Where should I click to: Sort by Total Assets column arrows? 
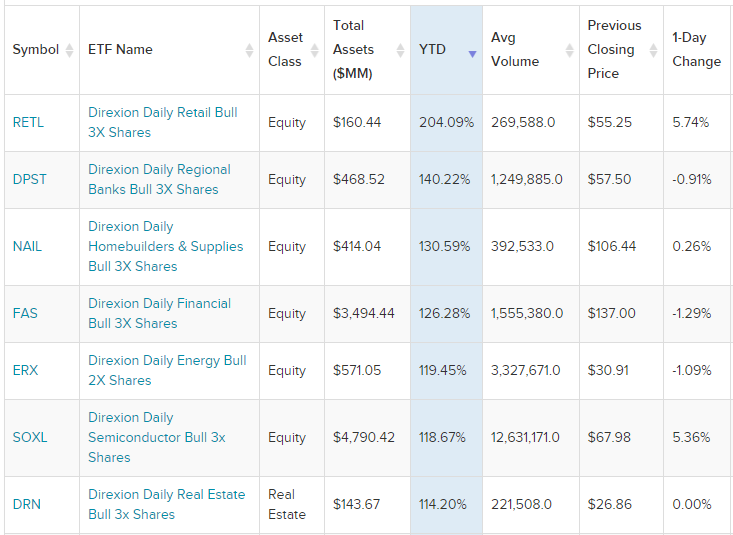[400, 50]
